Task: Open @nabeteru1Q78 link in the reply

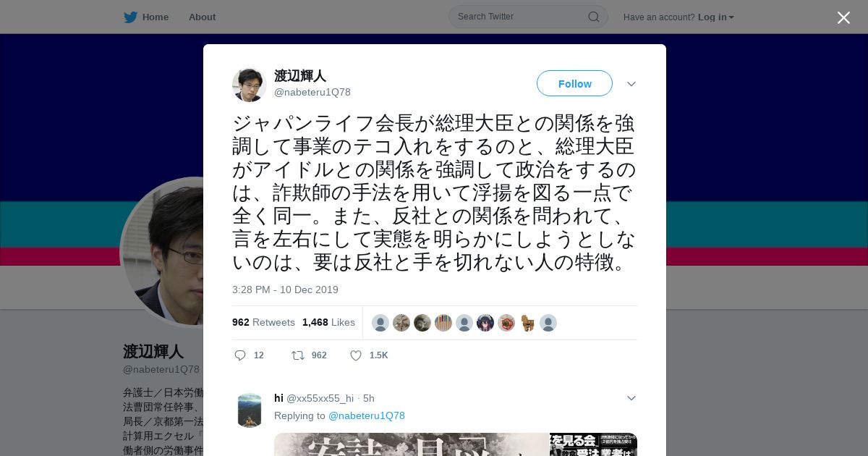Action: (x=367, y=415)
